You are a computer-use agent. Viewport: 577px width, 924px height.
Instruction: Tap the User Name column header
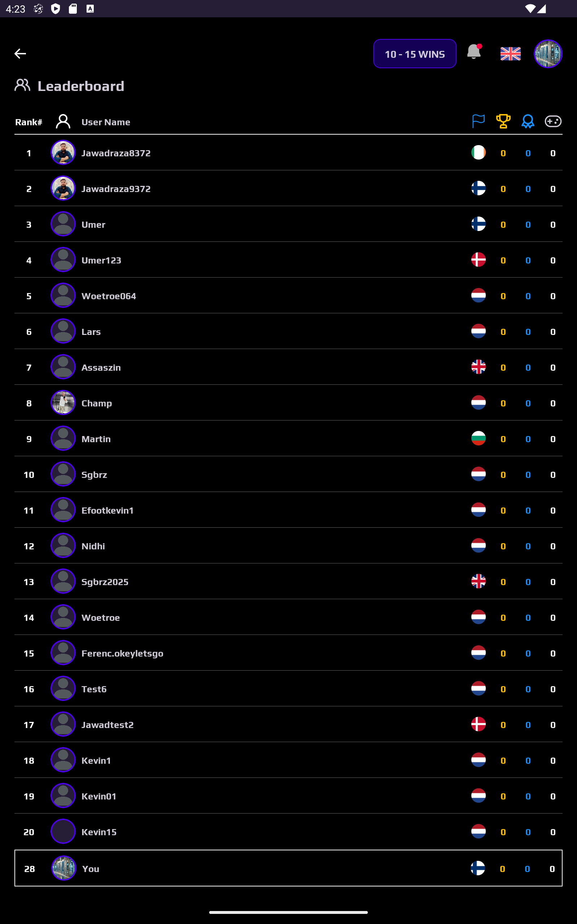tap(106, 122)
